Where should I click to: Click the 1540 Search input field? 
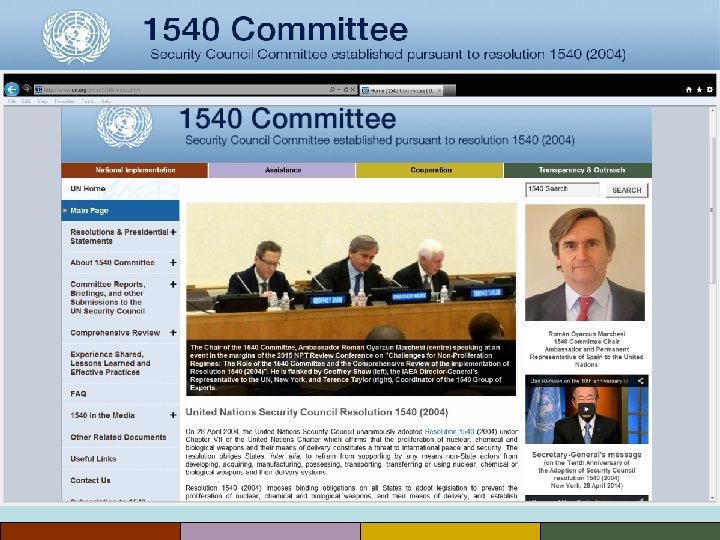coord(562,190)
